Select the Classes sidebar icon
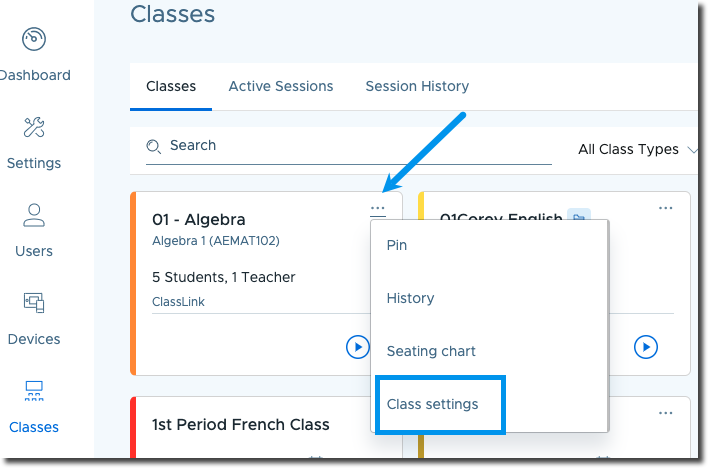708x468 pixels. coord(34,391)
